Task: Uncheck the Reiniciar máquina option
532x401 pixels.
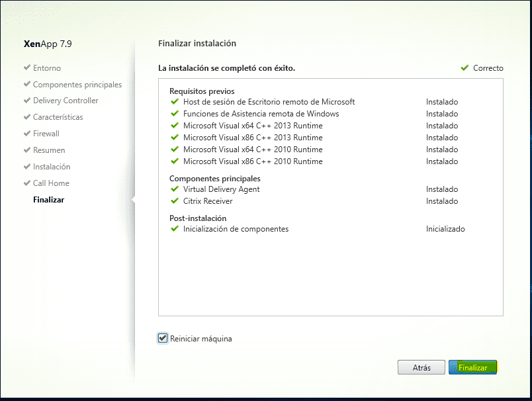Action: click(x=162, y=337)
